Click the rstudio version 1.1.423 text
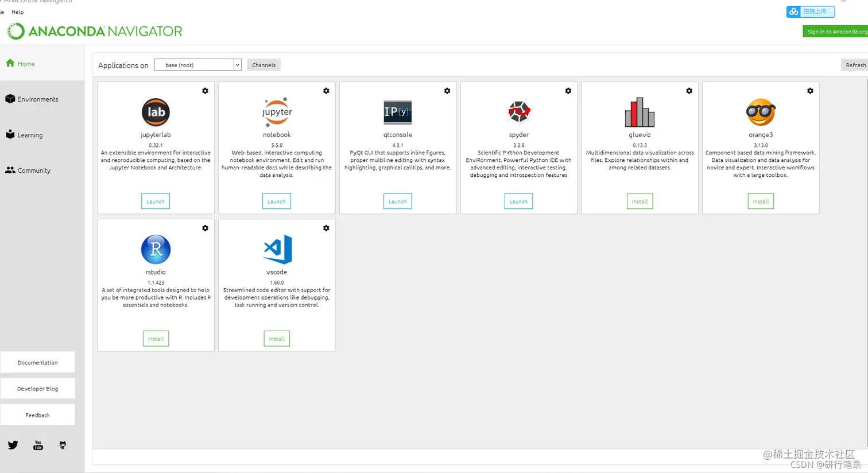 point(156,283)
